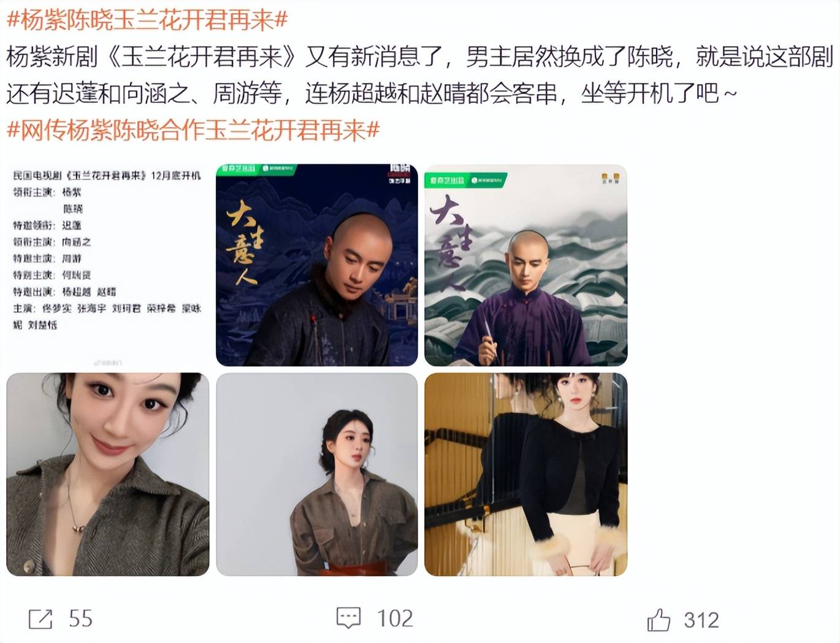Click post text mentioning 陈晓

419,56
